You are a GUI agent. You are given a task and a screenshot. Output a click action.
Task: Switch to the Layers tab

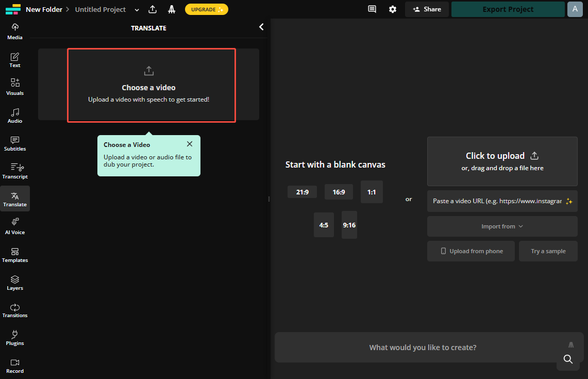15,283
